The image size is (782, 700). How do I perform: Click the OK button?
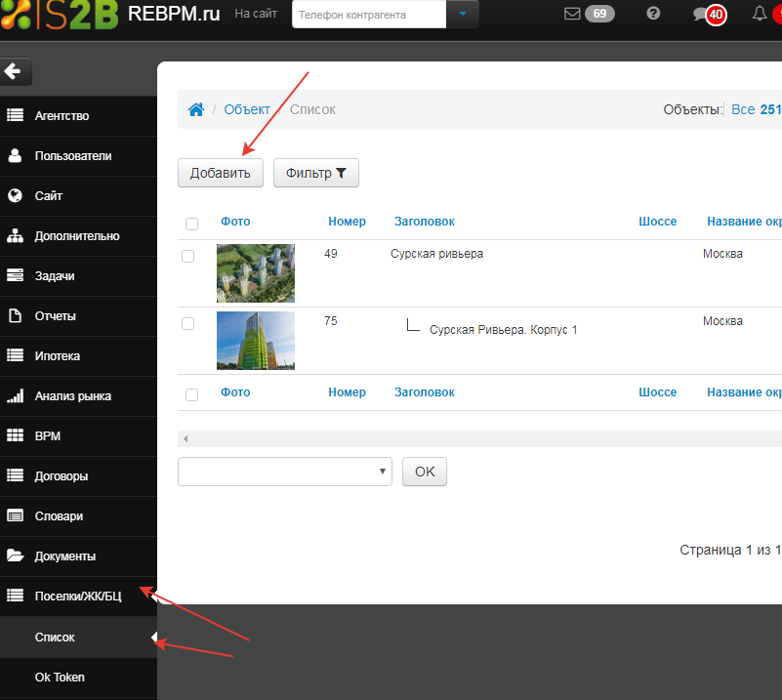425,472
